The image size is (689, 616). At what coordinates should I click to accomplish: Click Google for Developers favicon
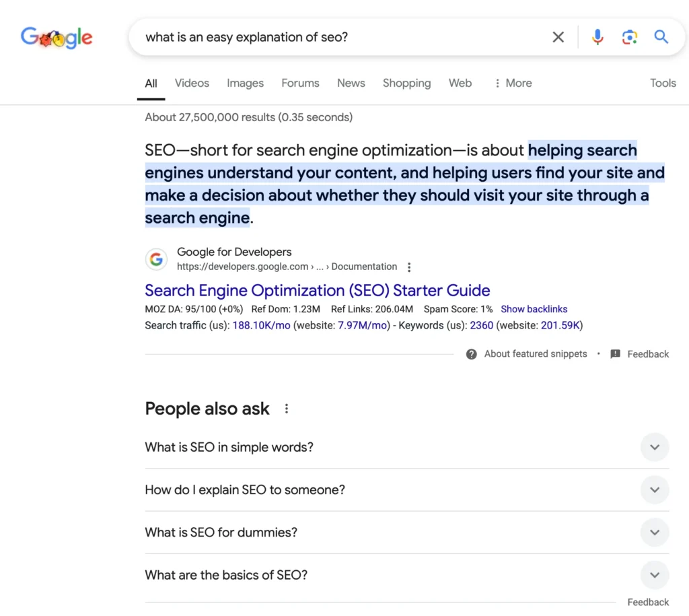click(156, 259)
